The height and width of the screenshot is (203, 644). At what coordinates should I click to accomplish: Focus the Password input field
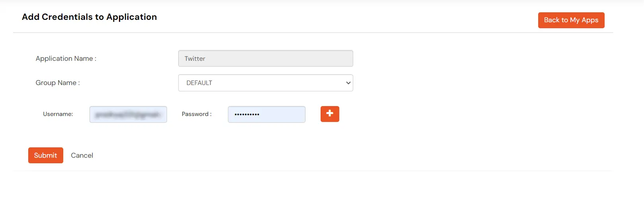[x=267, y=114]
